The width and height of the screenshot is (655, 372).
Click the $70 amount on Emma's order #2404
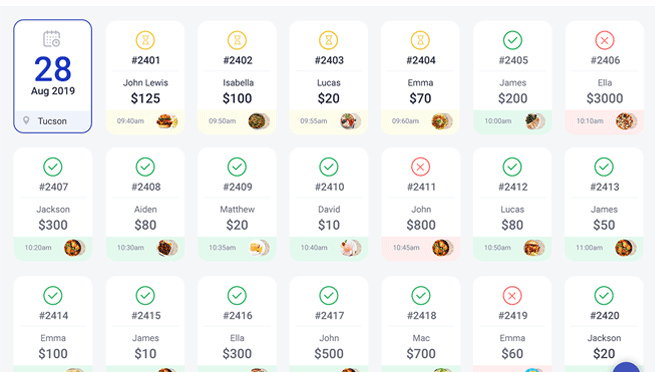tap(420, 99)
